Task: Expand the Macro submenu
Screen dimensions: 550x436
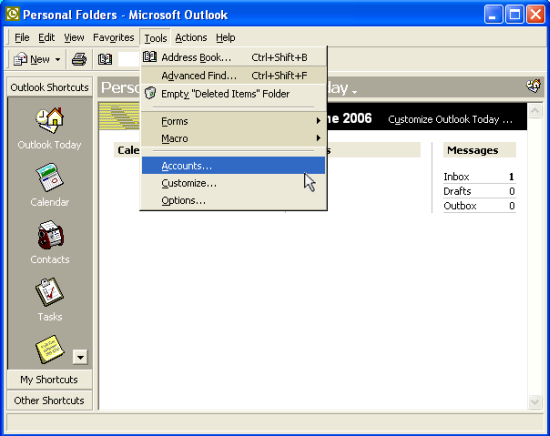Action: coord(234,139)
